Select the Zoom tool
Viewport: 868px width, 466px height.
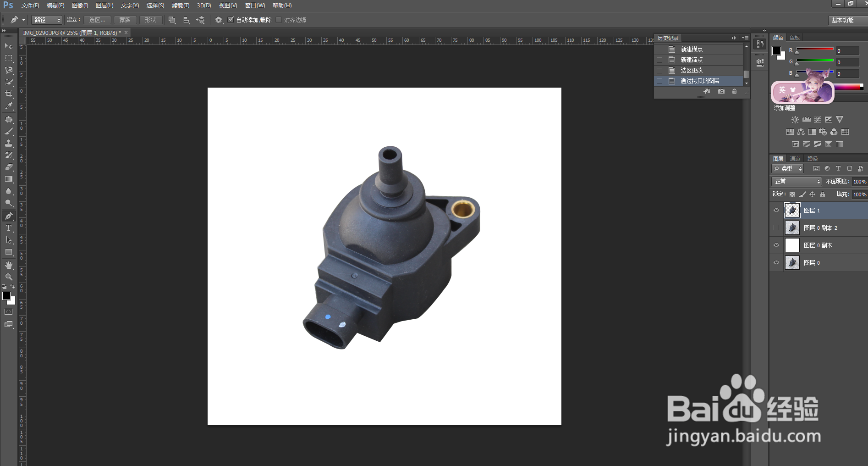click(x=9, y=277)
